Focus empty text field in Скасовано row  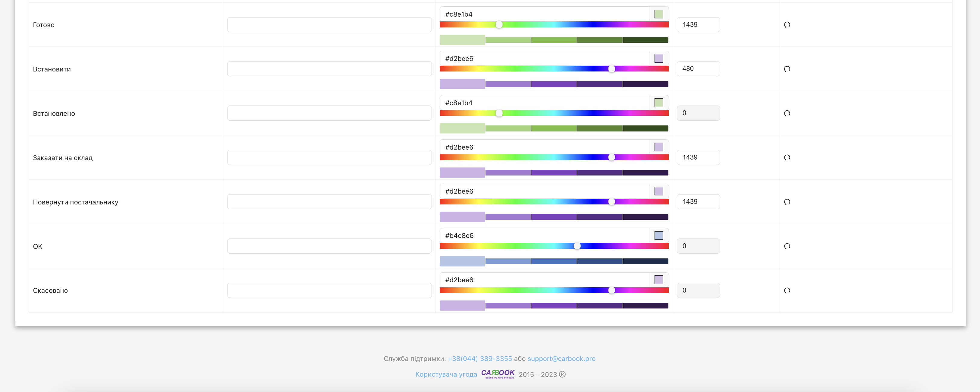[329, 290]
